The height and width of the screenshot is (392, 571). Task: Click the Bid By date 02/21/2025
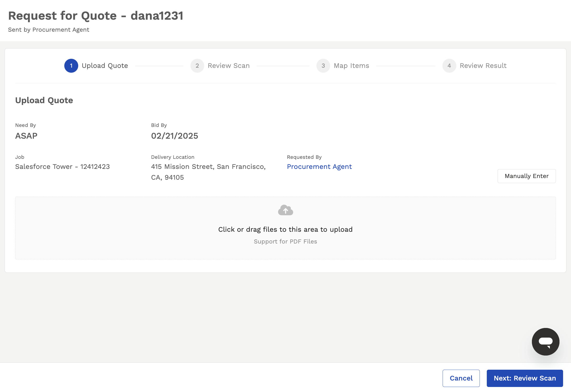point(174,136)
